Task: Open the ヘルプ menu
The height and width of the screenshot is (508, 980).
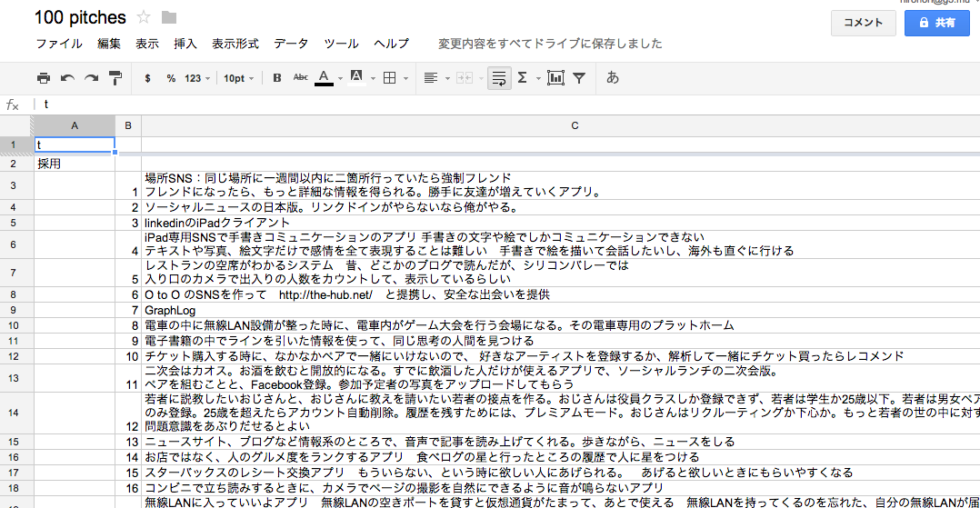Action: coord(391,44)
